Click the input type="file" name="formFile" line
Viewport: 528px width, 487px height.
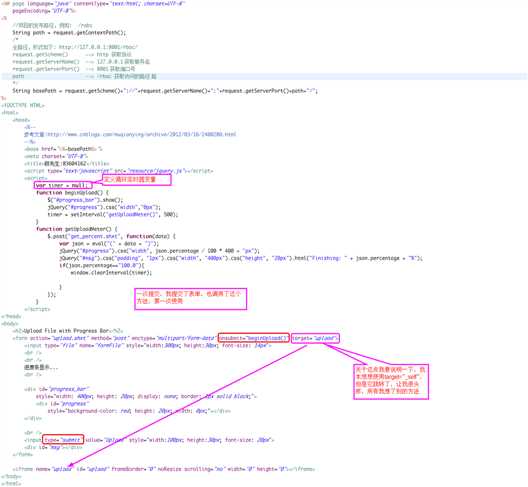[147, 346]
